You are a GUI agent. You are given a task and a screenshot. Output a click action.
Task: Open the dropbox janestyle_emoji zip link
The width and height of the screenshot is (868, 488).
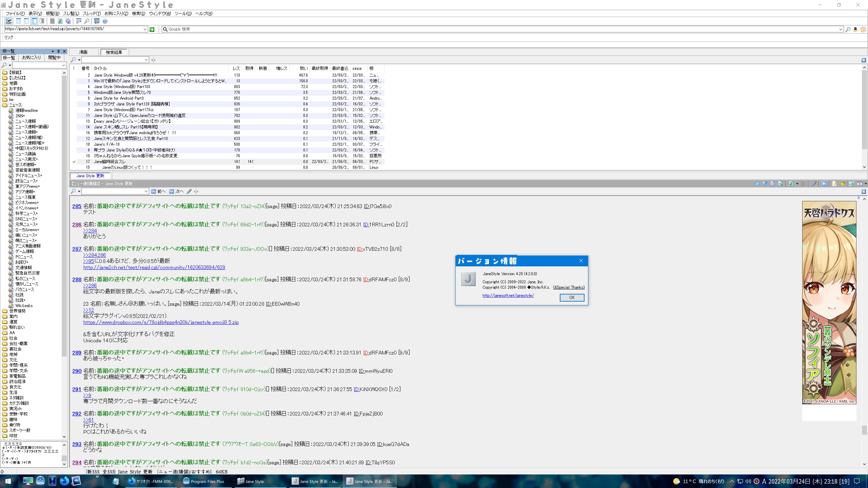tap(161, 322)
